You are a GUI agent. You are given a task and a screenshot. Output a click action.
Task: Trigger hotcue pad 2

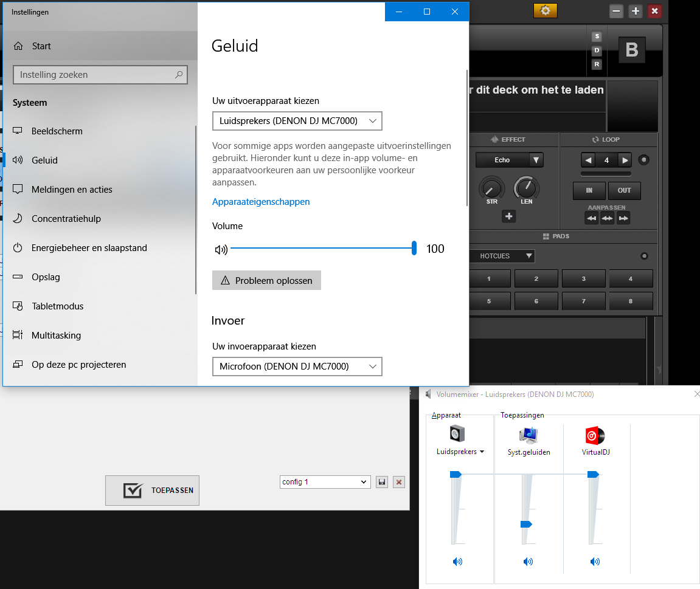pyautogui.click(x=536, y=279)
